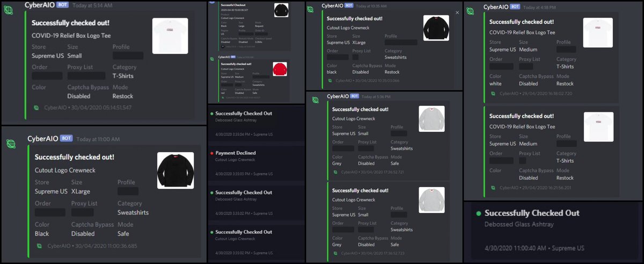
Task: Open the grey crewneck thumbnail in the 17:36:52.721 embed
Action: click(x=432, y=118)
